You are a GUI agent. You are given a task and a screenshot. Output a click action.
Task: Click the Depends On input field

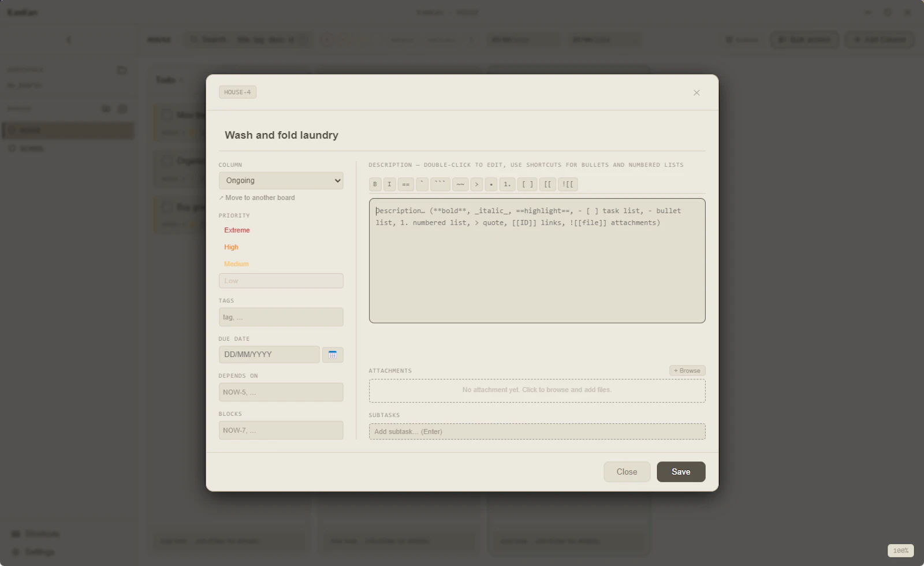[281, 392]
